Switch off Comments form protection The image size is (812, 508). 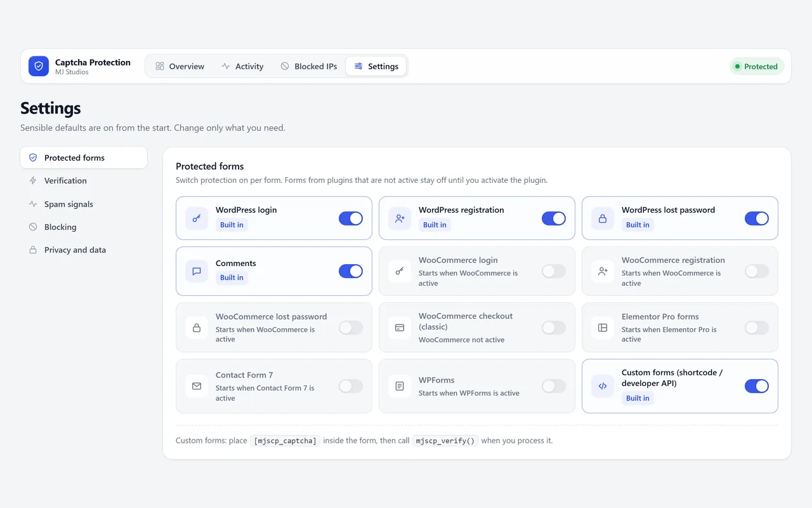pyautogui.click(x=351, y=271)
